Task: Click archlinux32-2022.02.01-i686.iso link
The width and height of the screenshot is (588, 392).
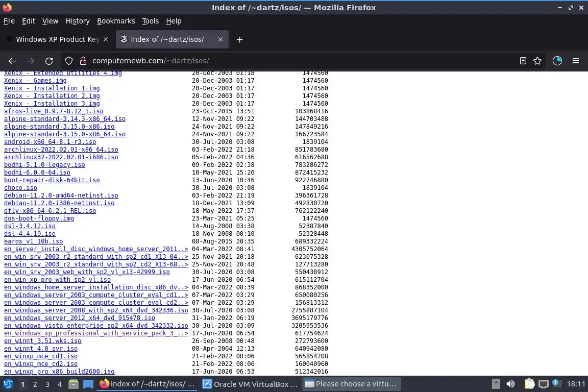Action: click(61, 157)
